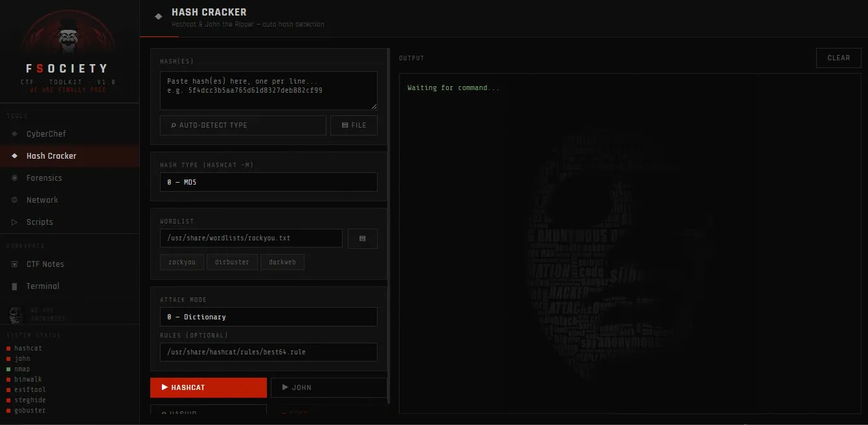This screenshot has width=868, height=425.
Task: Run the HASHCAT cracking button
Action: tap(208, 387)
